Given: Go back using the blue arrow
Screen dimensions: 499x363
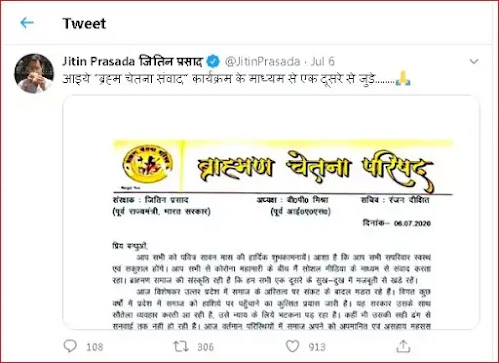Looking at the screenshot, I should pyautogui.click(x=27, y=23).
